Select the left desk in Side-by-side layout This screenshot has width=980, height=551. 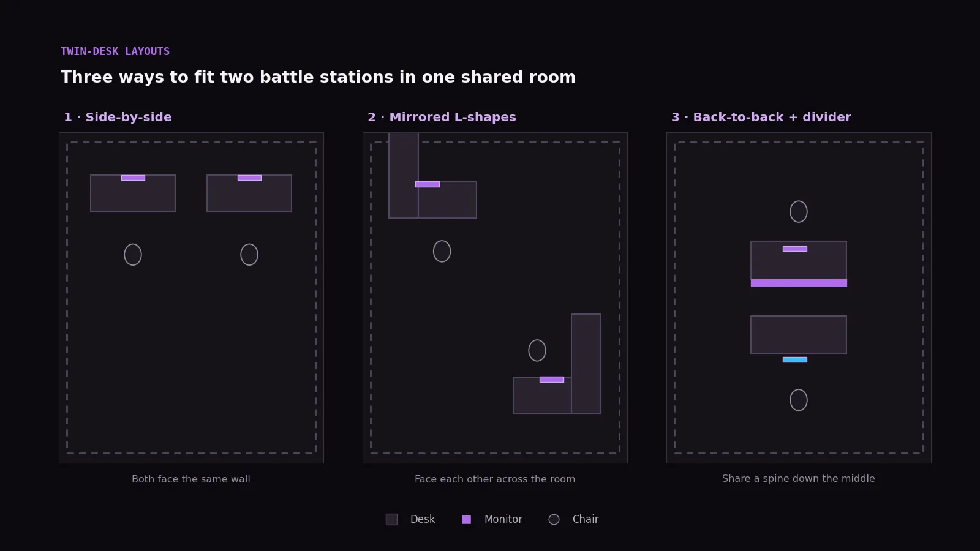pos(133,193)
